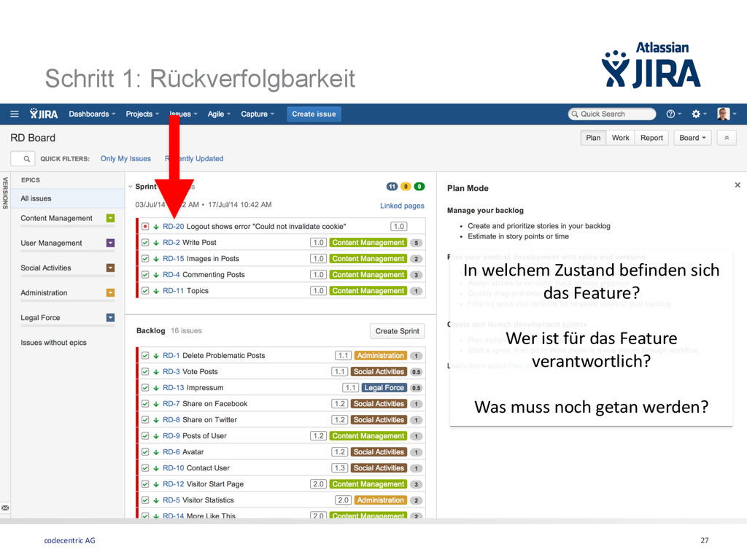The image size is (747, 560).
Task: Expand Legal Force epic dropdown arrow
Action: (x=111, y=318)
